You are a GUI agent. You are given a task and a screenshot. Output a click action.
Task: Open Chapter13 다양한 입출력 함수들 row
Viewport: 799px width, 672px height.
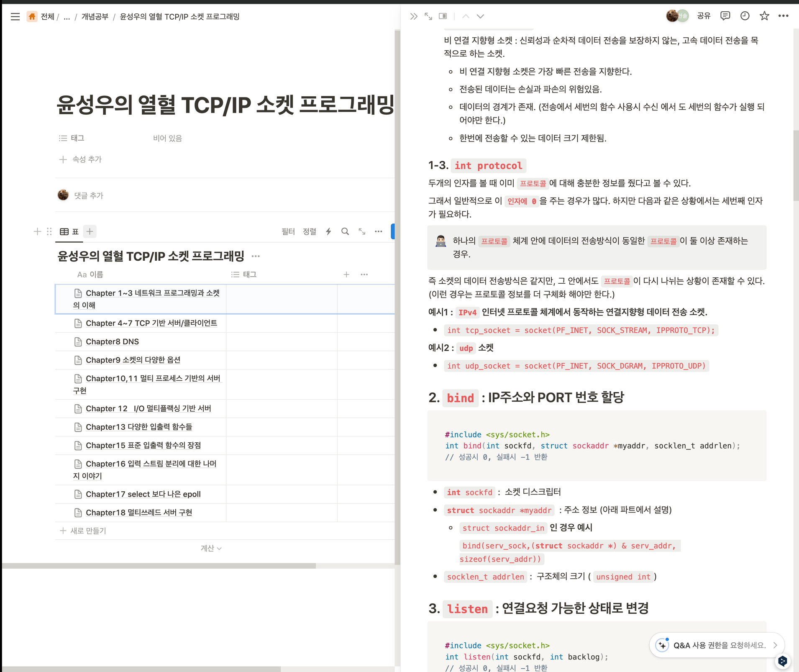139,427
